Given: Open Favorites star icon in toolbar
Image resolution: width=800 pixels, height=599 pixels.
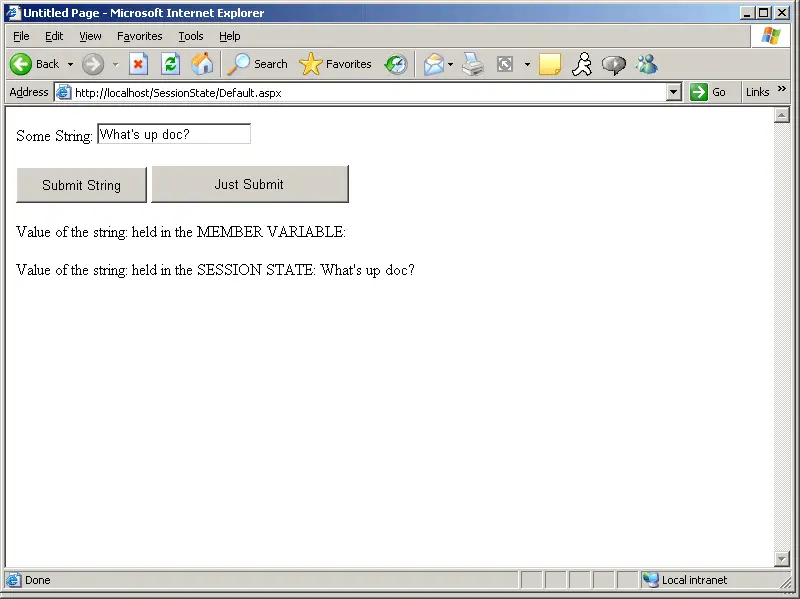Looking at the screenshot, I should click(311, 64).
